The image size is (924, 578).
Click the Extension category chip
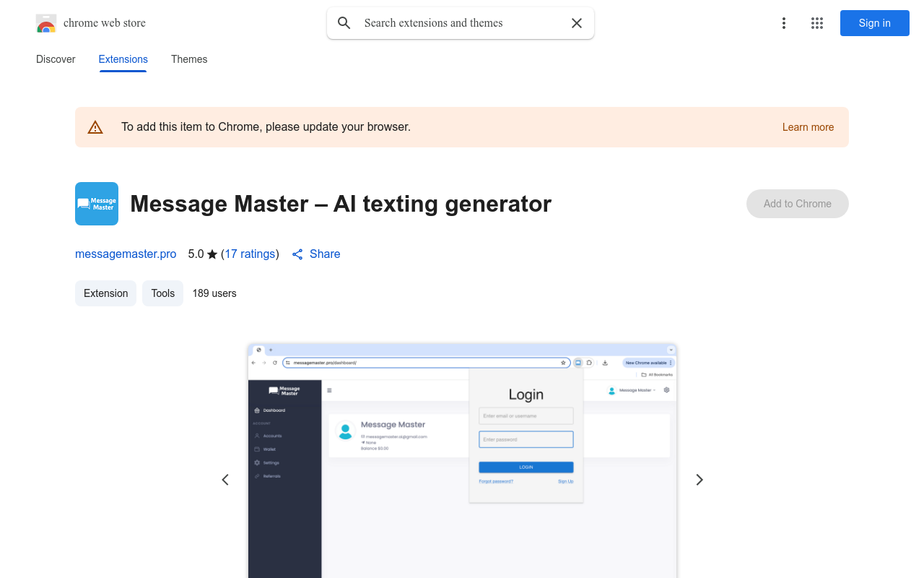tap(105, 293)
